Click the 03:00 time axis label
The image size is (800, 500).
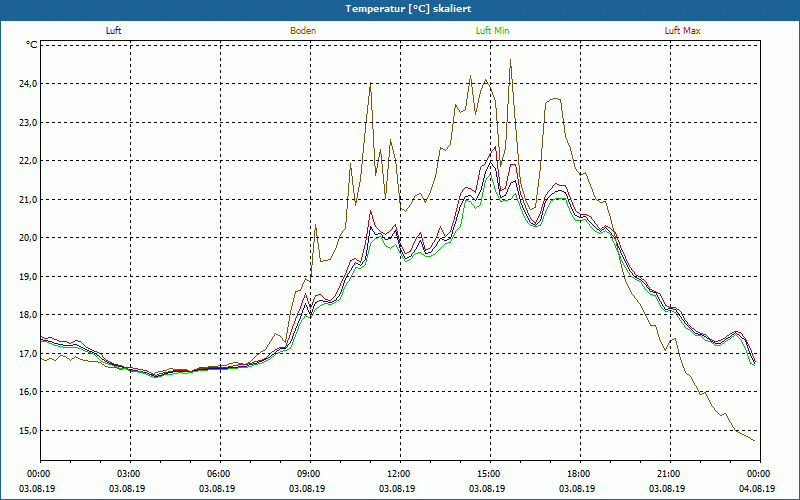128,474
